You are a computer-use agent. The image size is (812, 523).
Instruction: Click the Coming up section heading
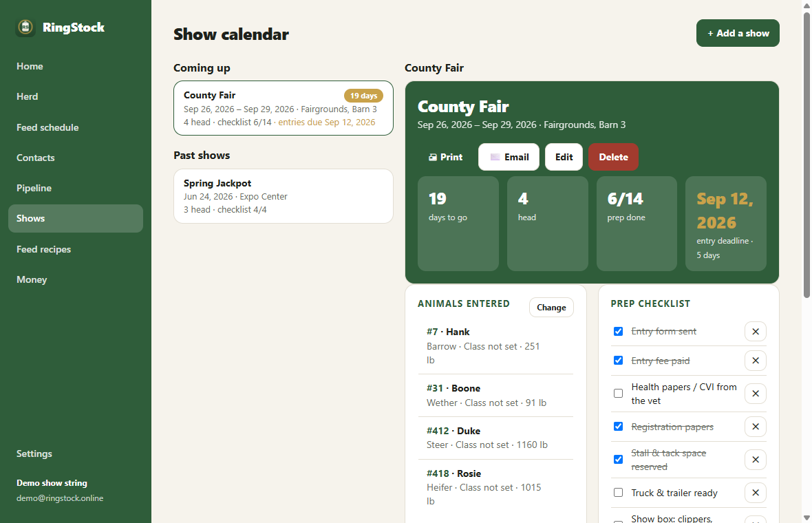pyautogui.click(x=202, y=68)
